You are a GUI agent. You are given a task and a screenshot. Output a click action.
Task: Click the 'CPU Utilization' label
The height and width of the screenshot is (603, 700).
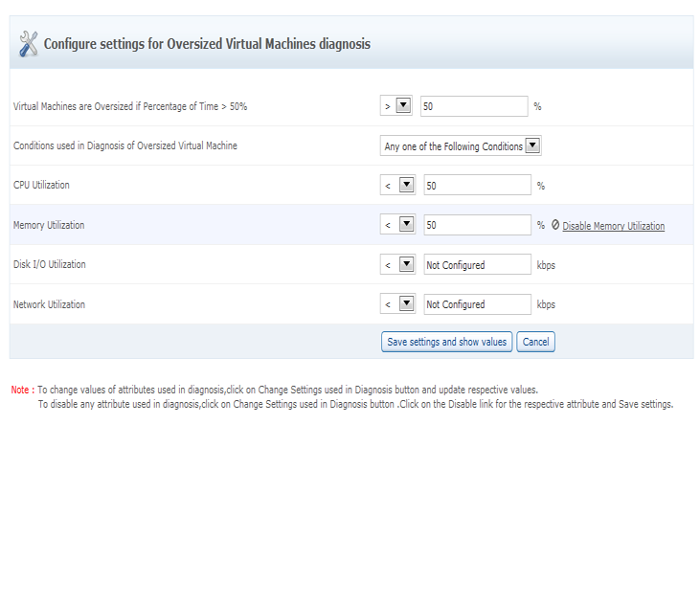pyautogui.click(x=41, y=185)
